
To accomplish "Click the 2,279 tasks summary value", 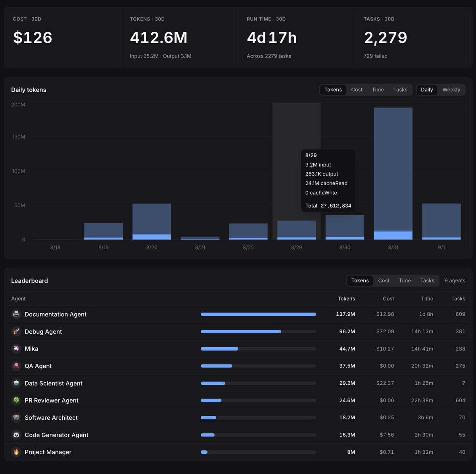I will coord(386,38).
